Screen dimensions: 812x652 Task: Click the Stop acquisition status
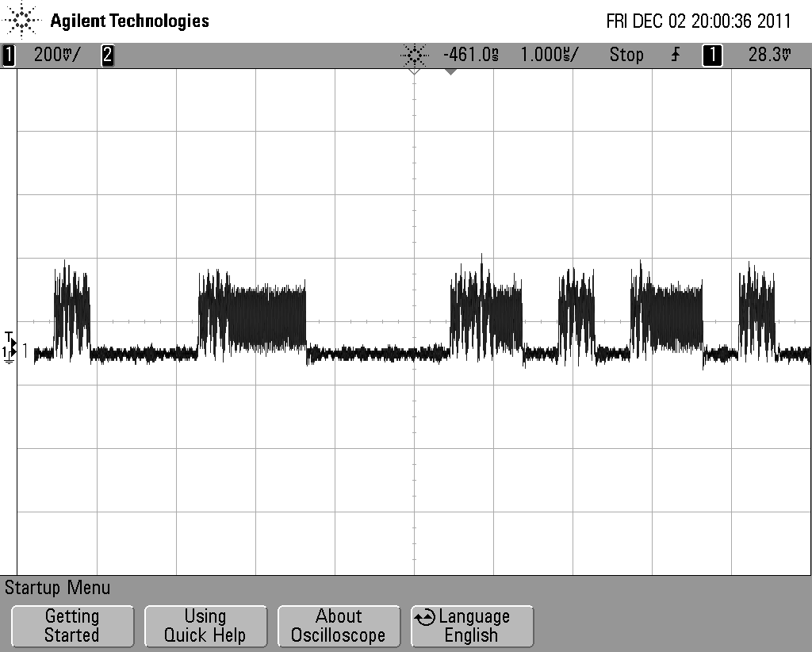pos(626,55)
